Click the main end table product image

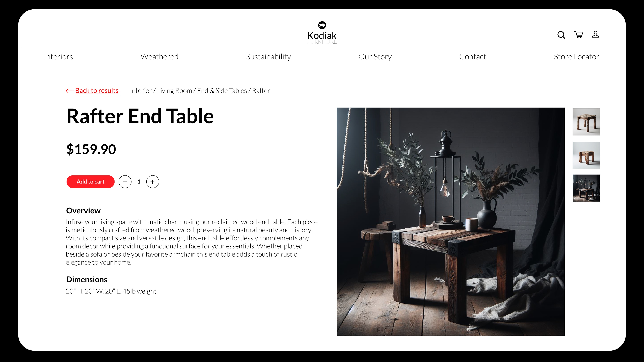click(x=450, y=221)
